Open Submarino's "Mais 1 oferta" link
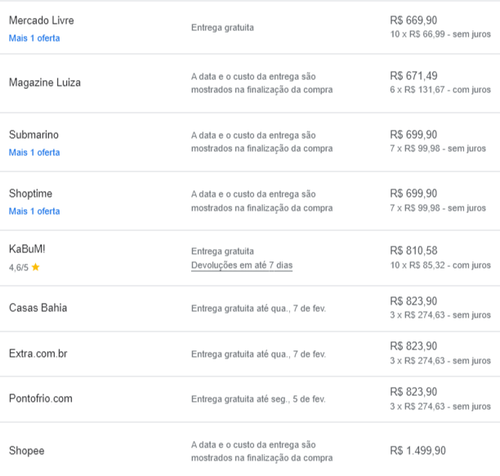 pyautogui.click(x=34, y=152)
